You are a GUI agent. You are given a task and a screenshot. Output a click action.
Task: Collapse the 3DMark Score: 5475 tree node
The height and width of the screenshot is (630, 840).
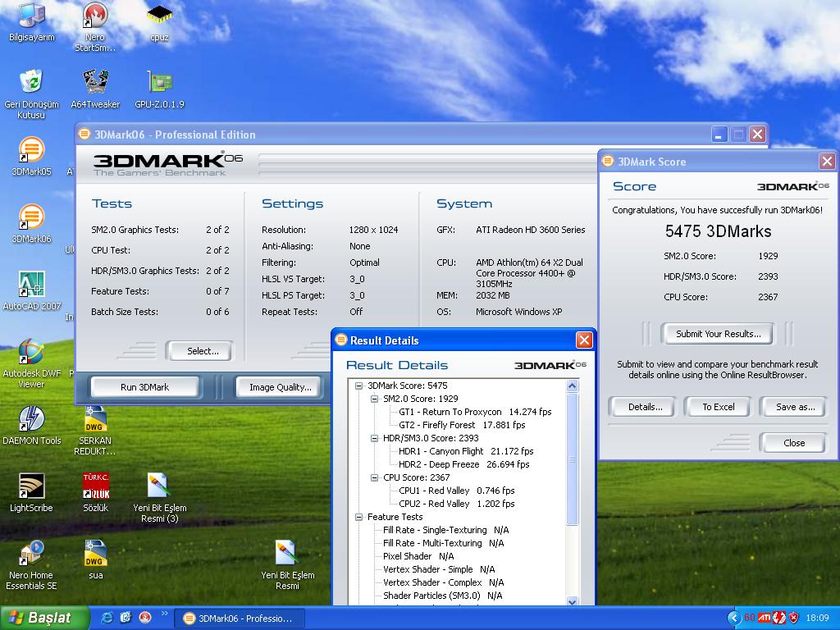(x=359, y=386)
